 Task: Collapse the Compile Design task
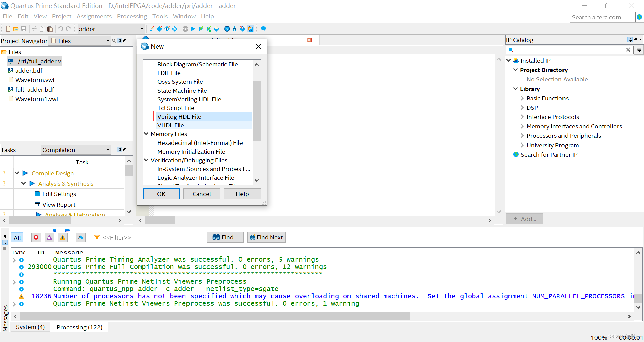pos(17,173)
